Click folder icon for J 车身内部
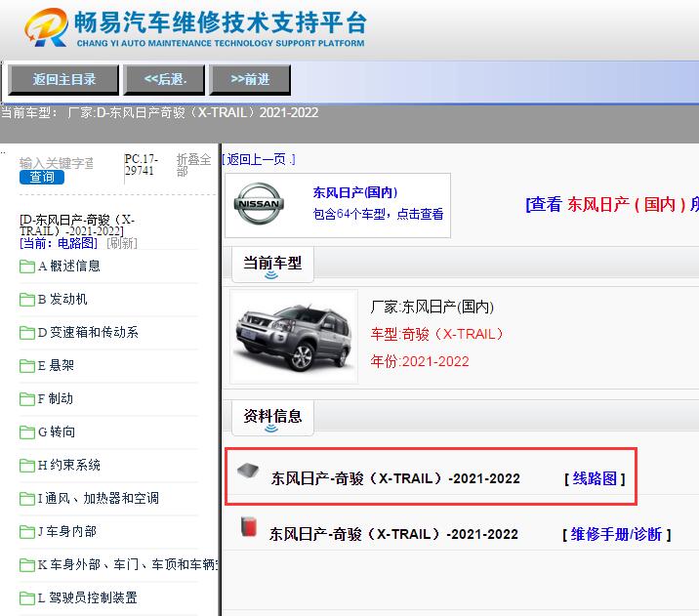Viewport: 699px width, 616px height. coord(27,532)
